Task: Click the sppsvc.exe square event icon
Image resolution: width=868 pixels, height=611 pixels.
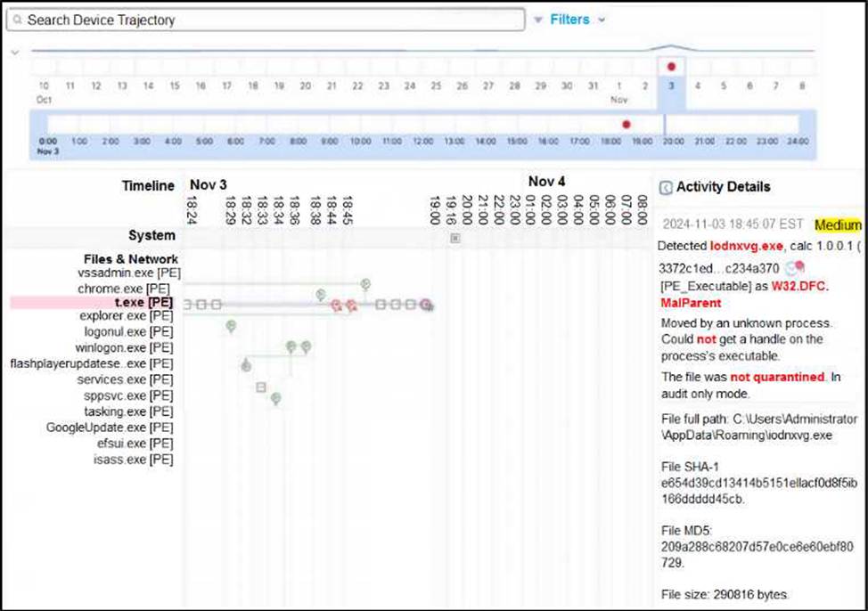Action: point(261,387)
